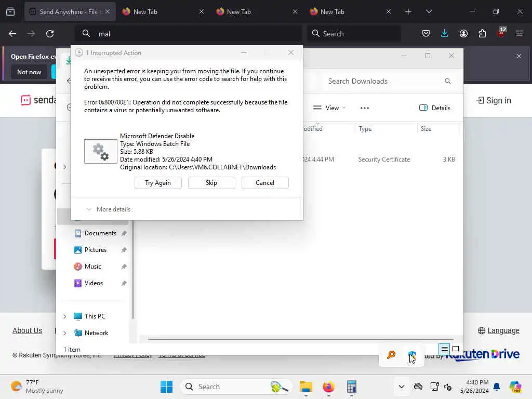Open the Firefox hamburger application menu
The height and width of the screenshot is (399, 532).
click(520, 33)
